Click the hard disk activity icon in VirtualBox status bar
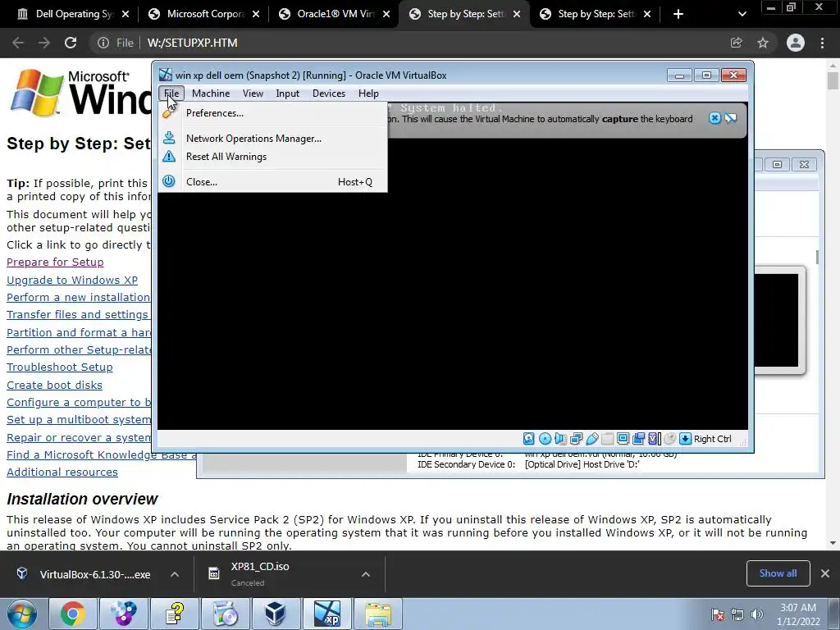The width and height of the screenshot is (840, 630). pos(529,439)
